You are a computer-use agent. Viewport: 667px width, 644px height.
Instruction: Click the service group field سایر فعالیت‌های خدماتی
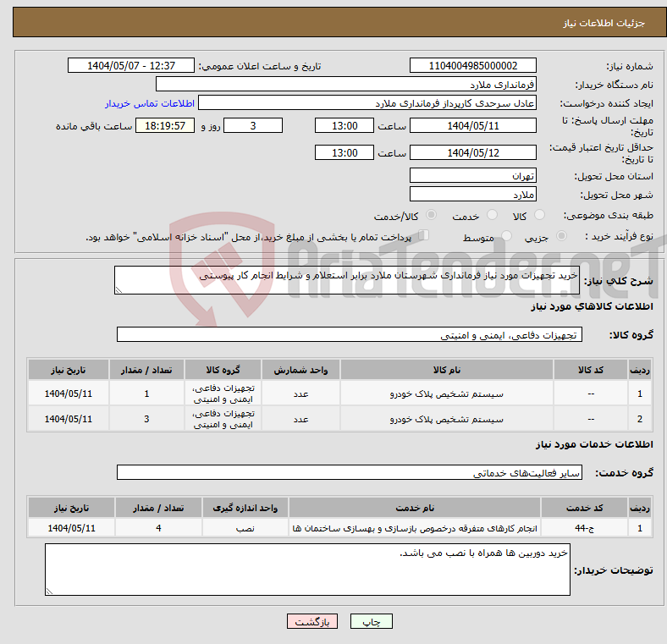pos(350,472)
